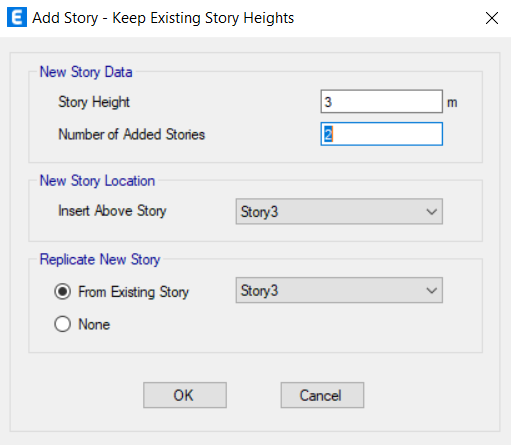The height and width of the screenshot is (445, 511).
Task: Click the Story Height label
Action: click(94, 102)
